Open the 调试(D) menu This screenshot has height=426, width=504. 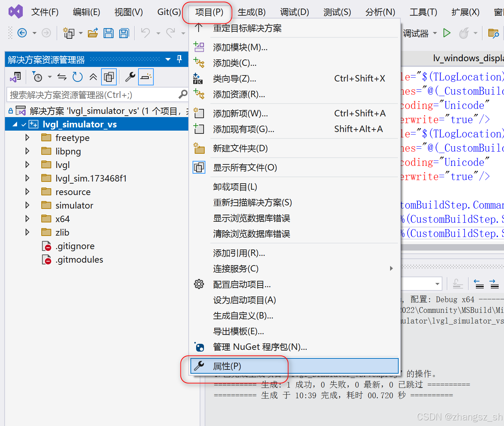pyautogui.click(x=294, y=12)
